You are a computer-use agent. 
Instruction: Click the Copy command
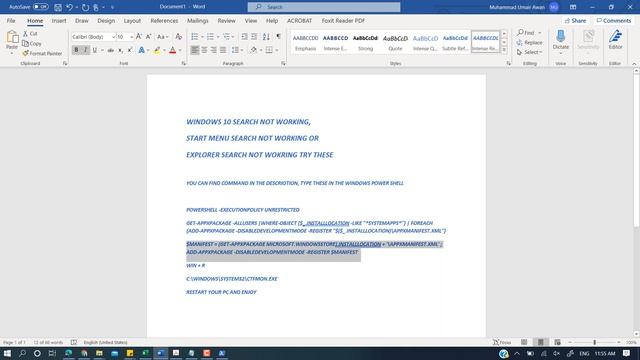point(32,43)
